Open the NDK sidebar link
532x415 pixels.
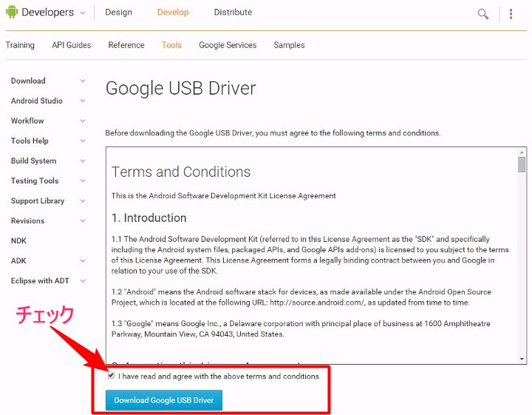[18, 240]
